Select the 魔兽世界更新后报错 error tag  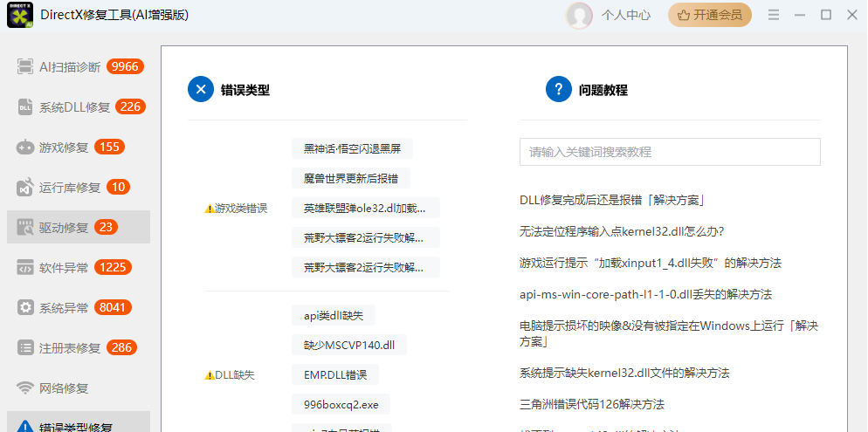click(x=351, y=178)
